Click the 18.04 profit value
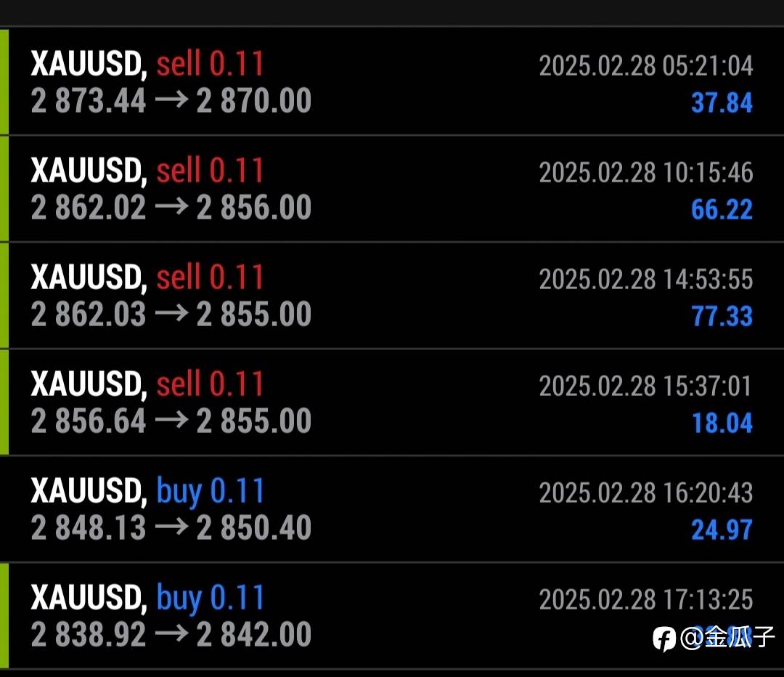Viewport: 784px width, 677px height. click(722, 423)
